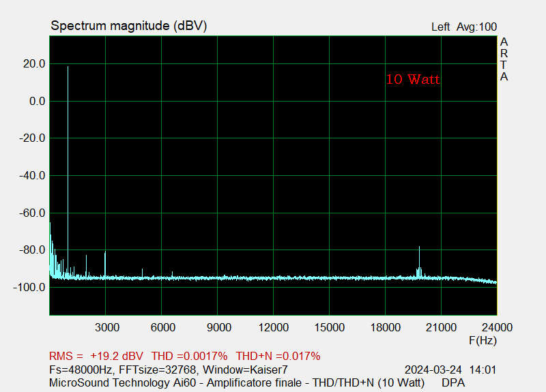Click the 3000 frequency axis label
This screenshot has width=546, height=392.
107,327
